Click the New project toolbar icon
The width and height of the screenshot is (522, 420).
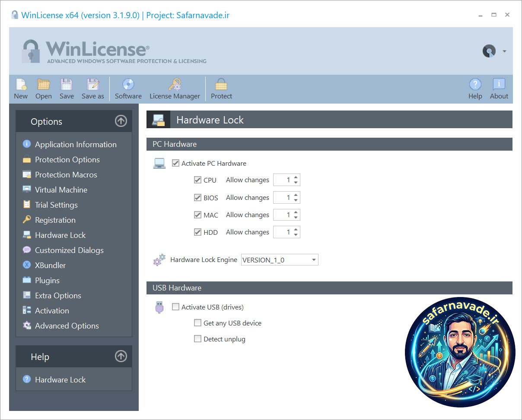pos(21,84)
